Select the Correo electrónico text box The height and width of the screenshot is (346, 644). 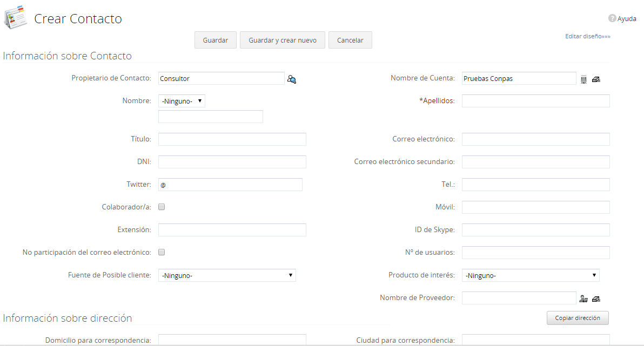(x=535, y=139)
